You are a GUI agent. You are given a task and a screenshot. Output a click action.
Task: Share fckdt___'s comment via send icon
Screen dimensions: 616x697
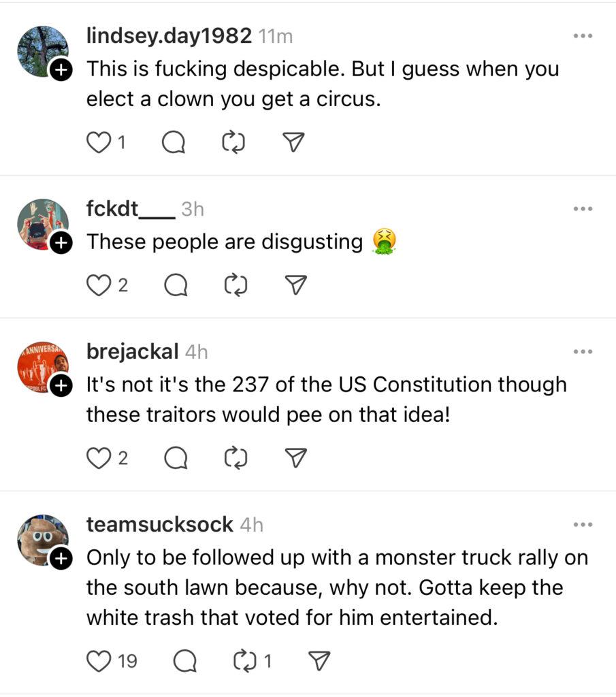294,285
